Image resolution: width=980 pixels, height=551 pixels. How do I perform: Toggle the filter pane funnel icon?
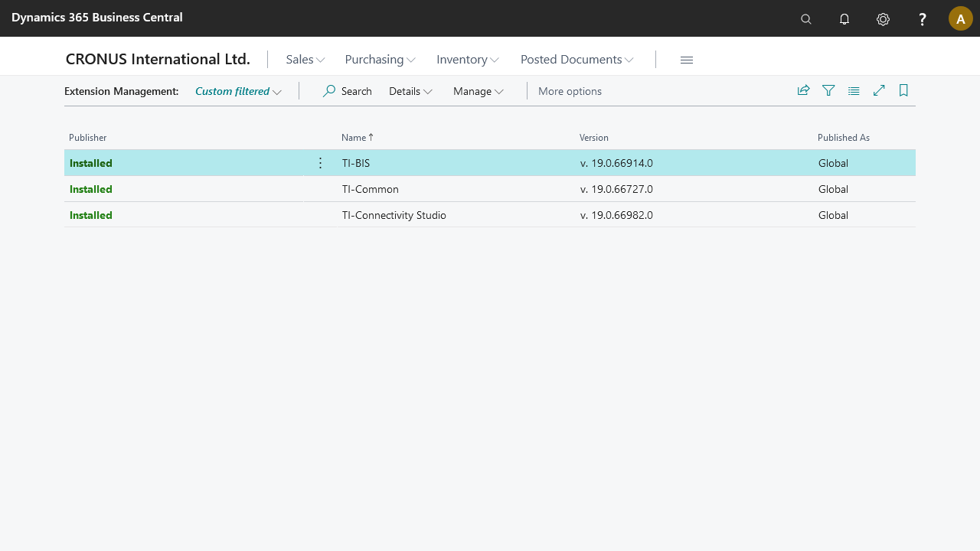[828, 90]
